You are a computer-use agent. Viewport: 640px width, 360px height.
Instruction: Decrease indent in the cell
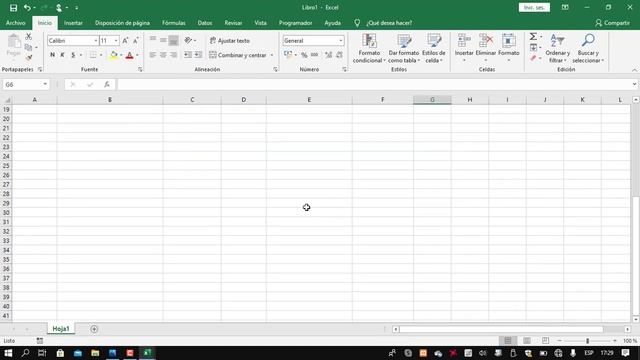[188, 55]
